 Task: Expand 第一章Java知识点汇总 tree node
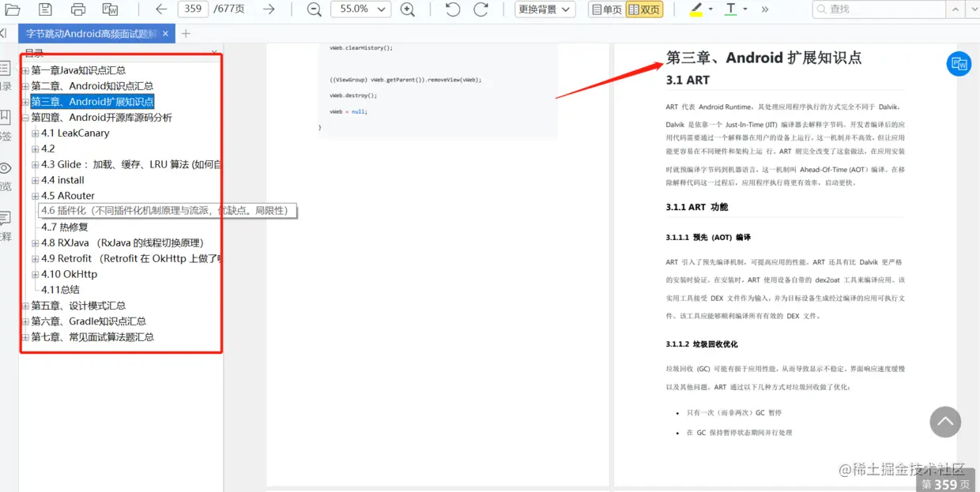tap(25, 70)
